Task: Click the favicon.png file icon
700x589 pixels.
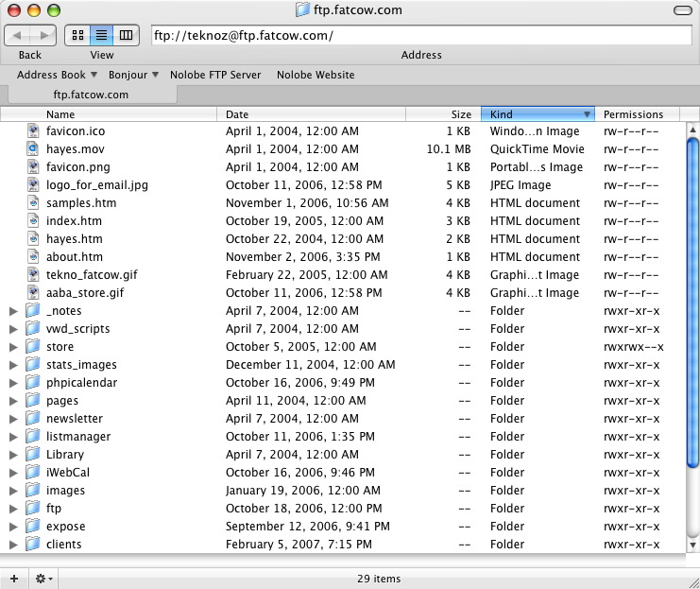Action: 33,166
